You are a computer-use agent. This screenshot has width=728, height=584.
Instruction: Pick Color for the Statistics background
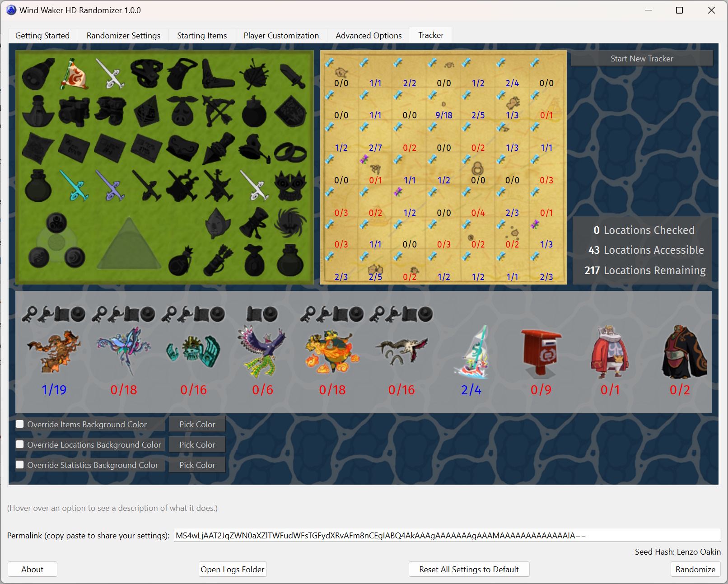pyautogui.click(x=197, y=465)
